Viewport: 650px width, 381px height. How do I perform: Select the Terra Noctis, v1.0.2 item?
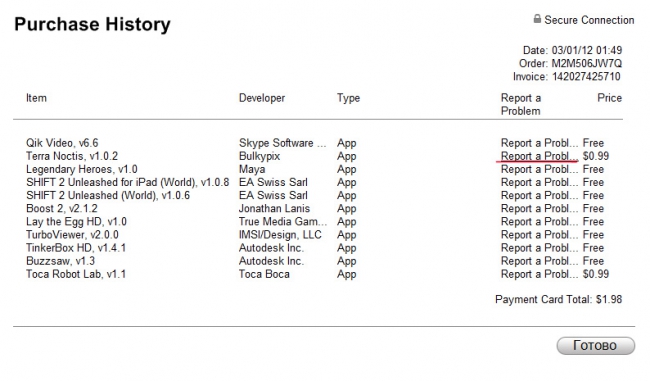pyautogui.click(x=72, y=156)
